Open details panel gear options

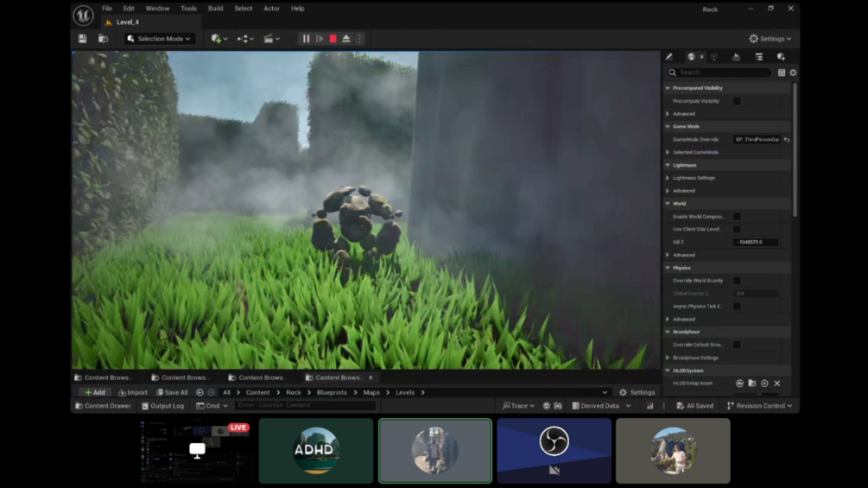click(x=793, y=73)
